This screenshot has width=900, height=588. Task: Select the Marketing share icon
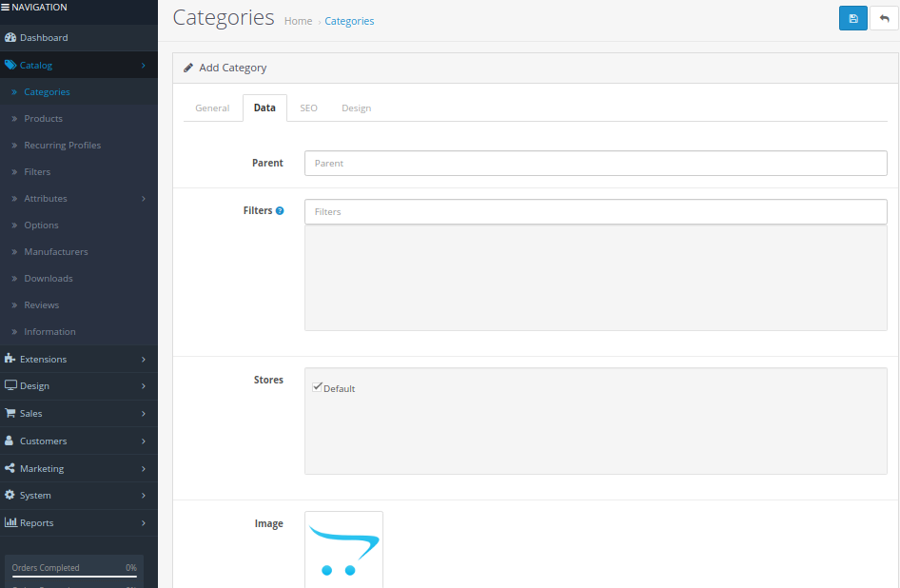point(9,467)
